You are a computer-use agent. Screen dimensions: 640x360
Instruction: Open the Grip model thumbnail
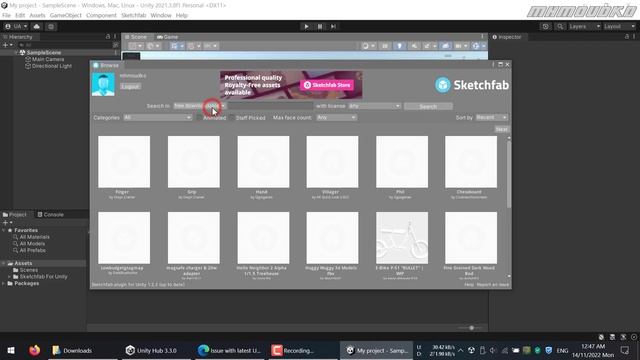point(193,162)
